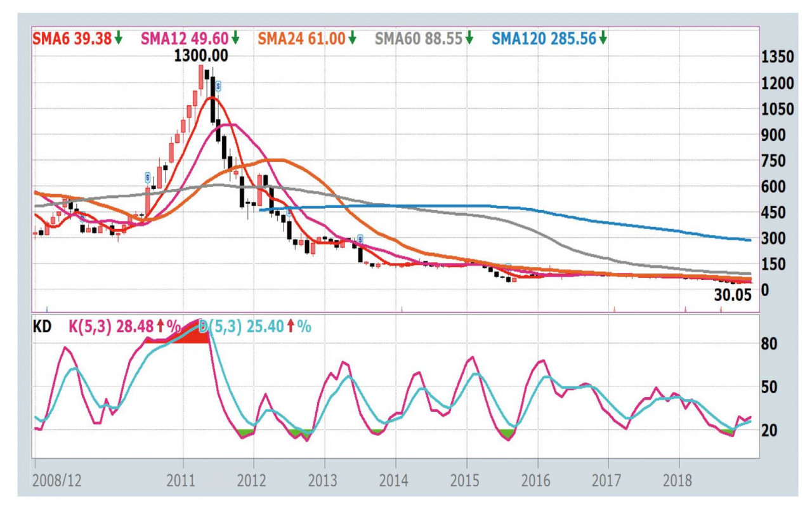Click the 1300.00 peak price label
812x519 pixels.
(x=201, y=56)
